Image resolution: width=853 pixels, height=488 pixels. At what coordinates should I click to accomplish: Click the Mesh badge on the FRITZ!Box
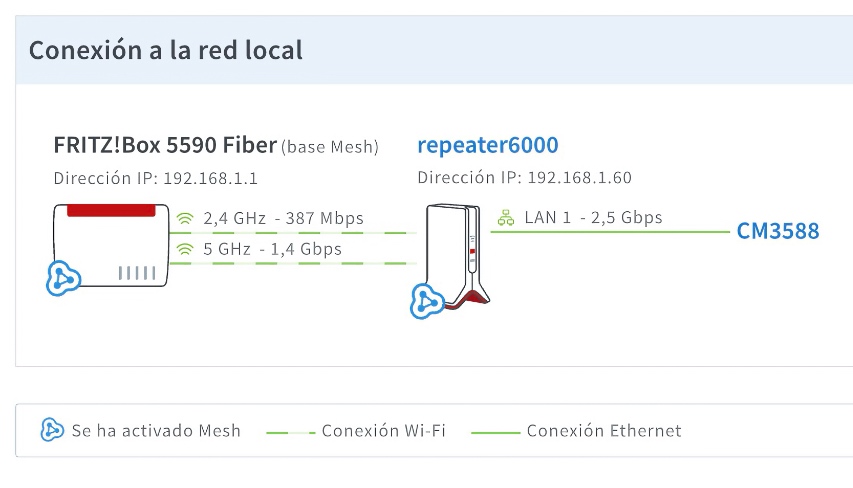coord(64,279)
